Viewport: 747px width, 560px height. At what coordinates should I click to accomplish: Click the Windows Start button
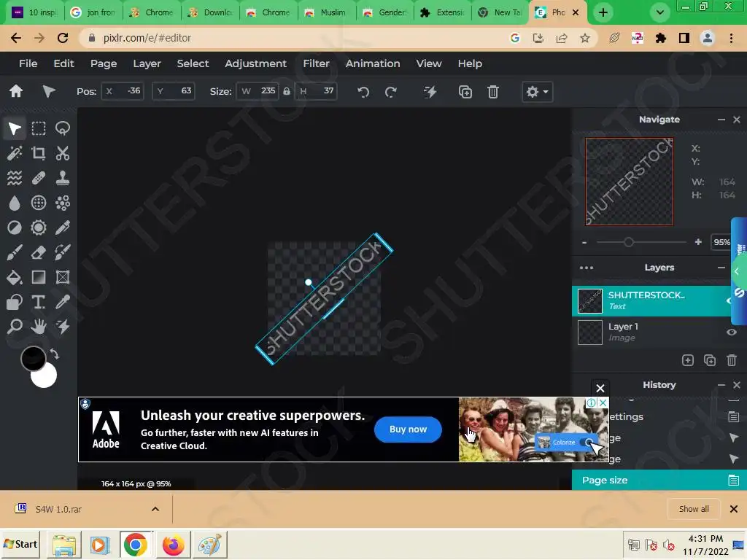click(x=20, y=544)
